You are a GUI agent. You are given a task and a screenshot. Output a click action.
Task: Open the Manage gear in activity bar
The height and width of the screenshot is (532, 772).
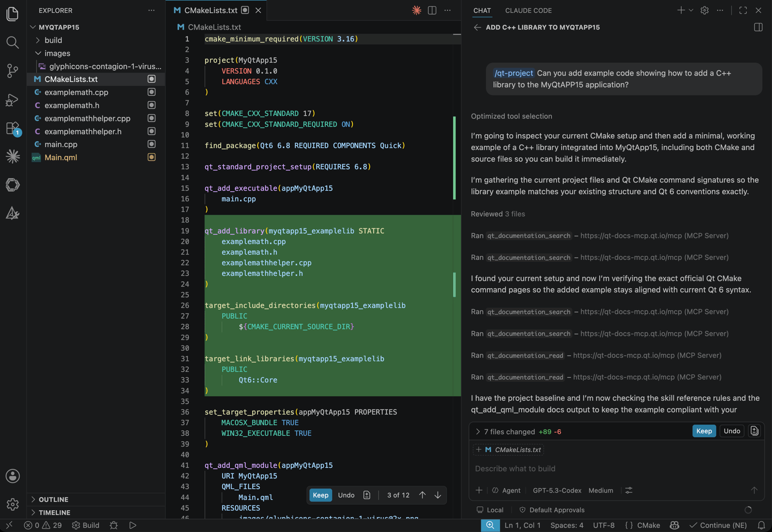[x=13, y=504]
